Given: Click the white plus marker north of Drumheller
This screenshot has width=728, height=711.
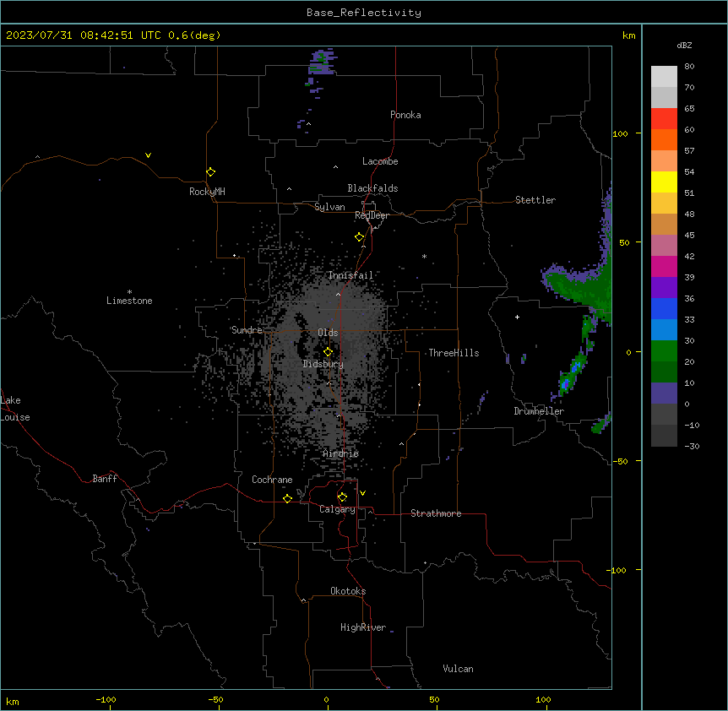Looking at the screenshot, I should click(517, 317).
